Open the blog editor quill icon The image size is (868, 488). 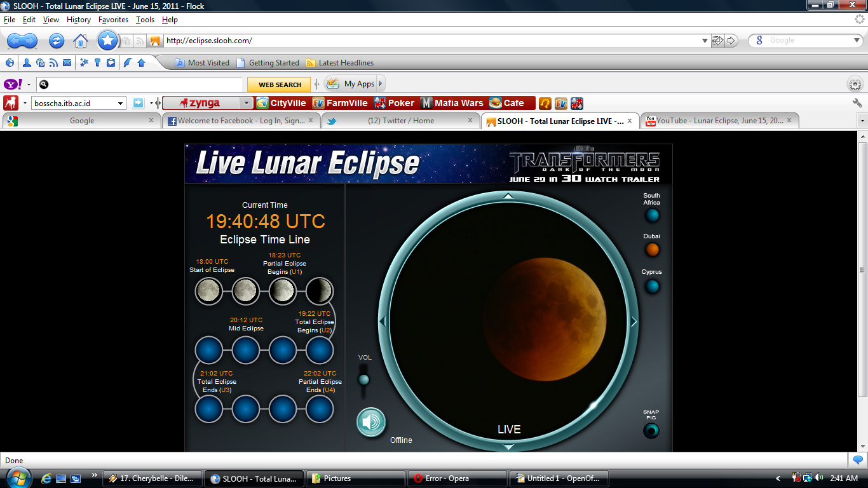[x=128, y=63]
